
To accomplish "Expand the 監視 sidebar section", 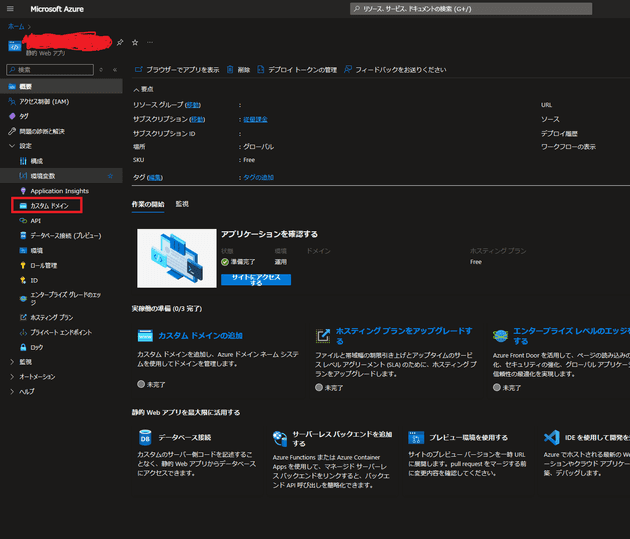I will [12, 362].
